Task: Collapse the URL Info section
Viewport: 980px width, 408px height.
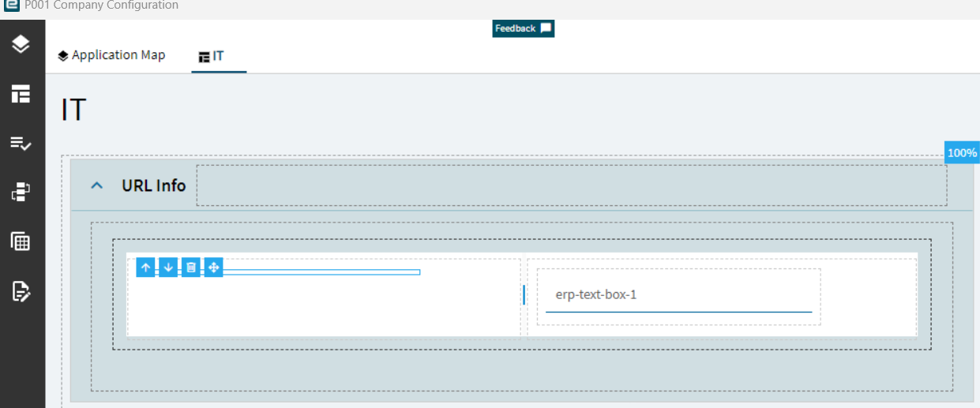Action: tap(97, 186)
